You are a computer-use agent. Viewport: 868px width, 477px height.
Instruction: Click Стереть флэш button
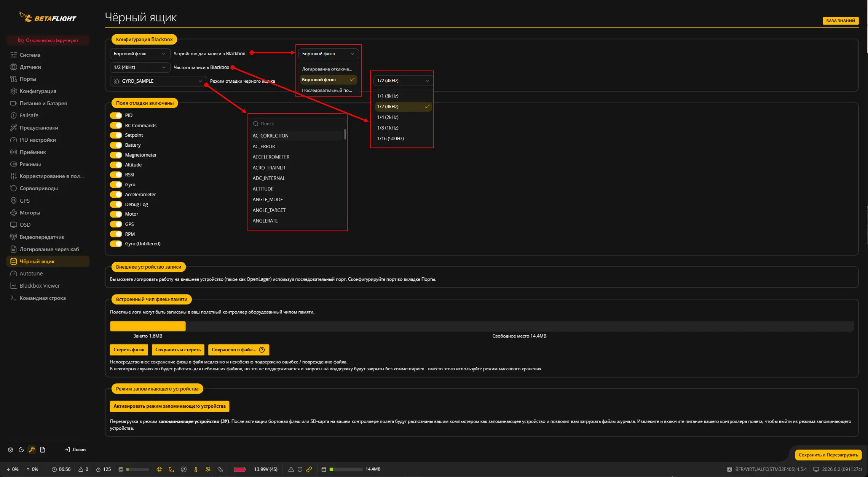click(x=129, y=350)
